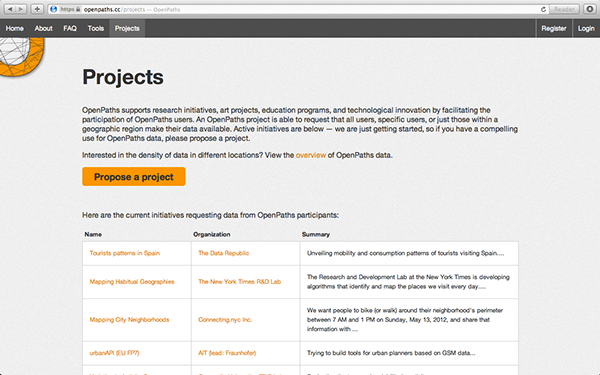
Task: Open Tourists patterns in Spain project
Action: coord(125,253)
